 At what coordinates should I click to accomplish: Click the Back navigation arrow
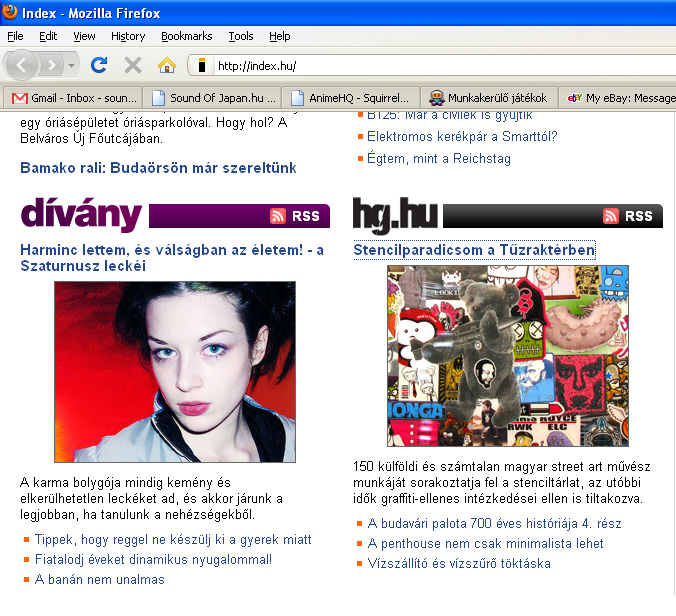click(23, 65)
